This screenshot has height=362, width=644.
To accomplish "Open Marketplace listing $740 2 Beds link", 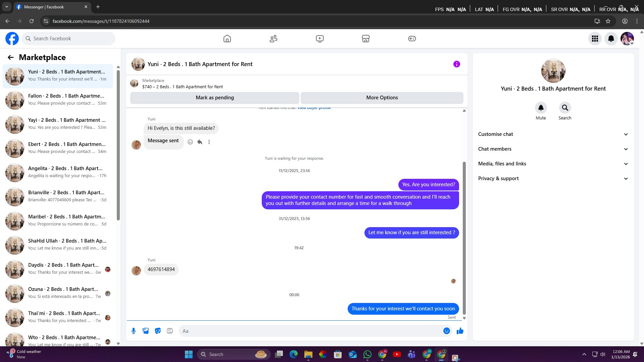I will click(x=182, y=87).
